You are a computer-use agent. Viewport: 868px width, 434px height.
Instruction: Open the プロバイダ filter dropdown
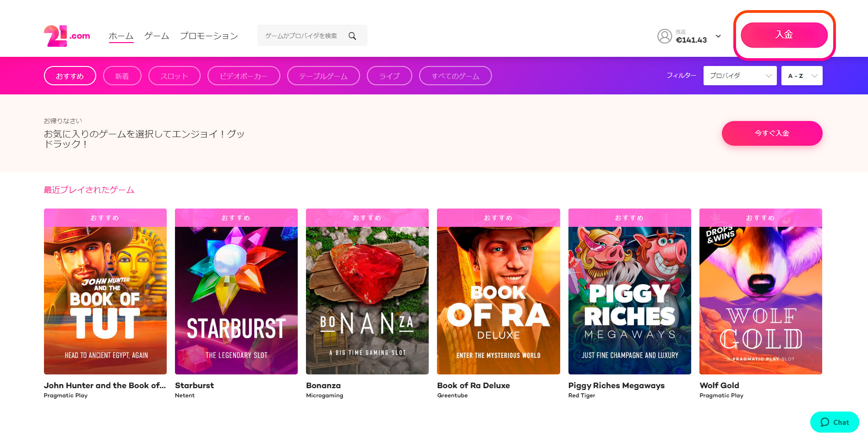coord(740,76)
